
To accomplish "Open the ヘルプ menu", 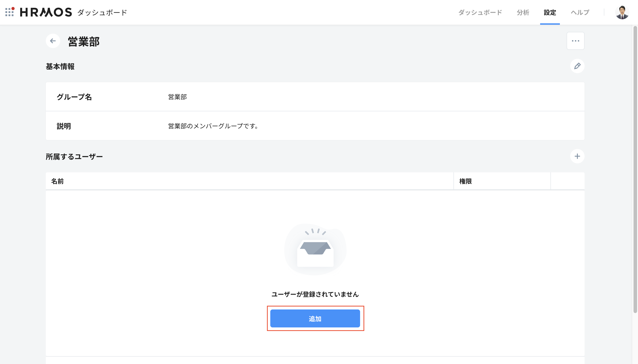I will [x=580, y=13].
